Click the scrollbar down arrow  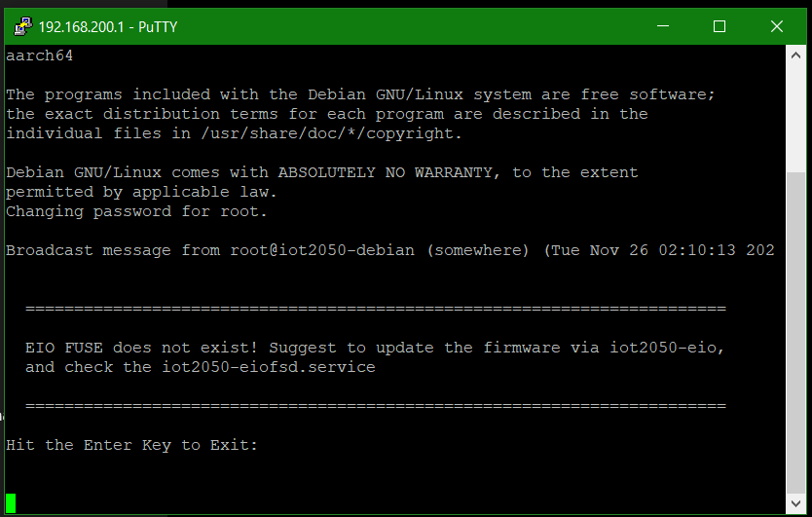[795, 502]
